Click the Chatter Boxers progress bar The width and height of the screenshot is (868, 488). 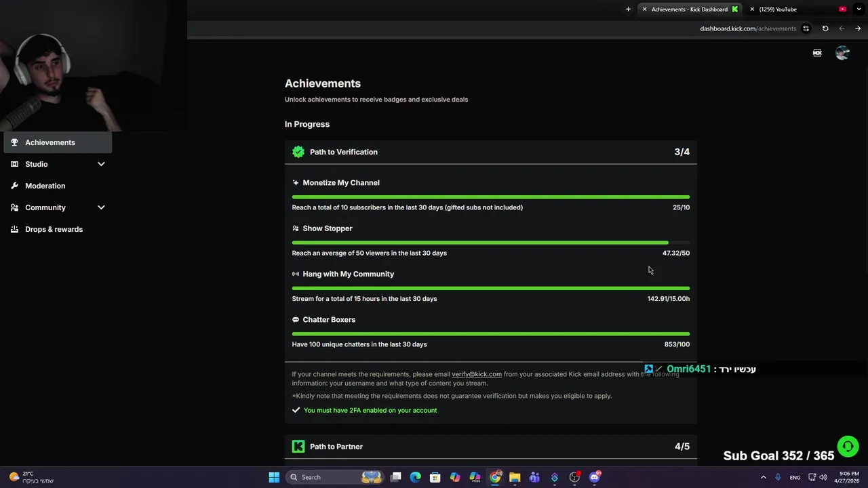(x=491, y=333)
